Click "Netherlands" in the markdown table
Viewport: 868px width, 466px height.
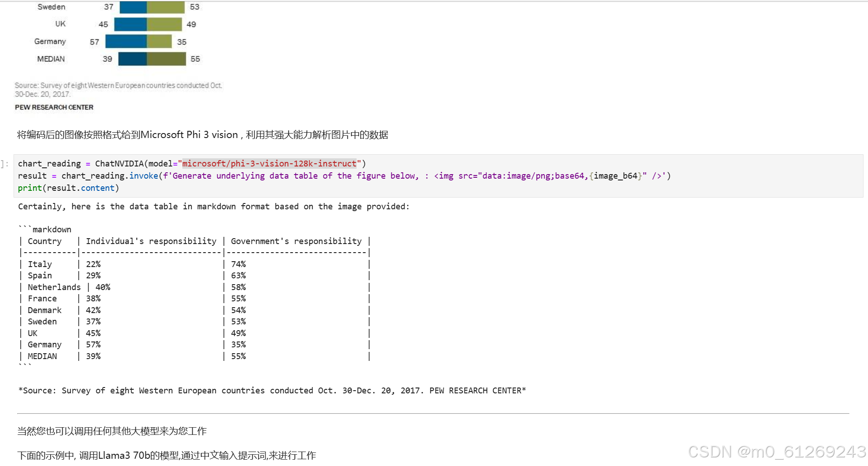tap(54, 287)
